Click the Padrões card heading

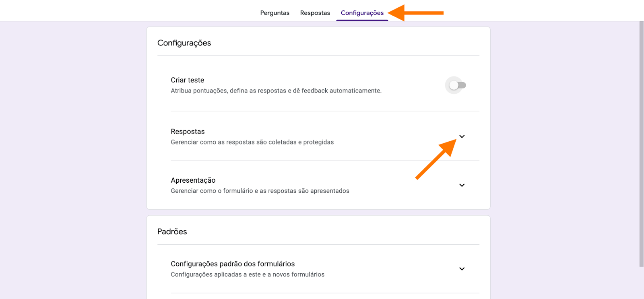172,232
